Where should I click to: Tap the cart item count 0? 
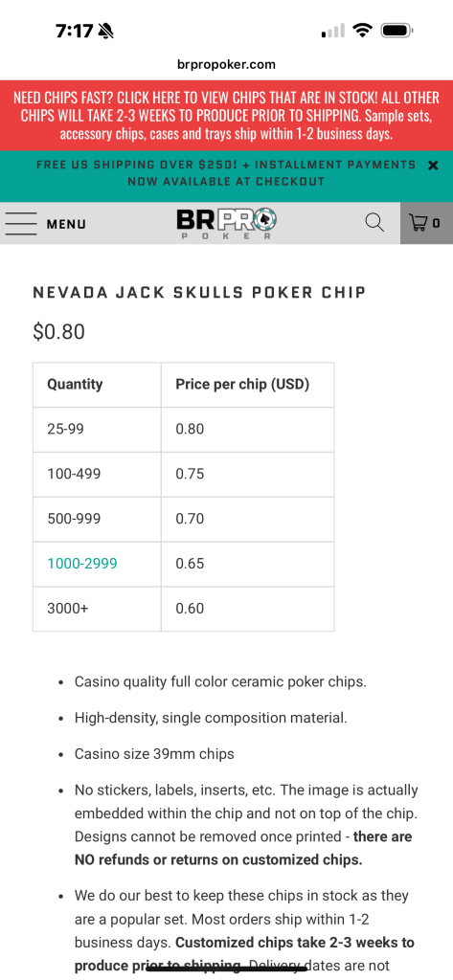(x=437, y=223)
